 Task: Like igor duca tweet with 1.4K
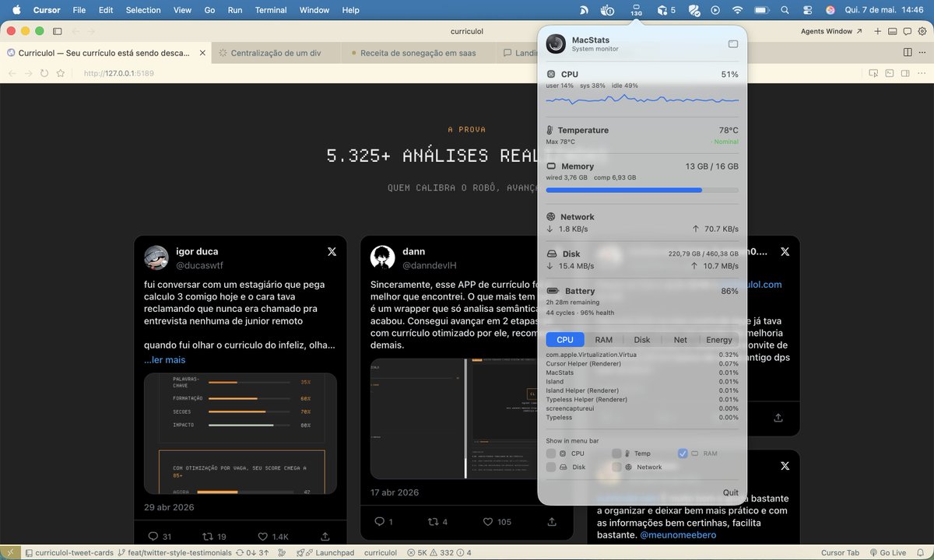tap(272, 537)
